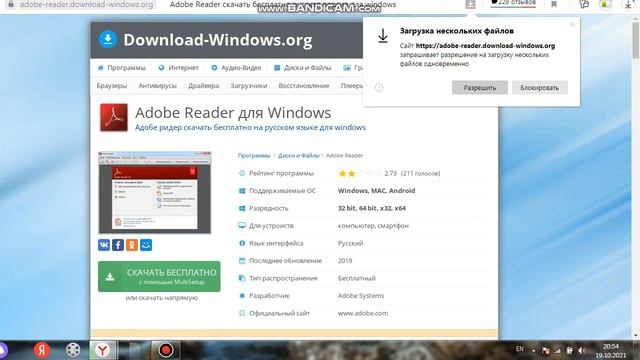640x360 pixels.
Task: Open the browser feedback thumbs icon
Action: 584,4
